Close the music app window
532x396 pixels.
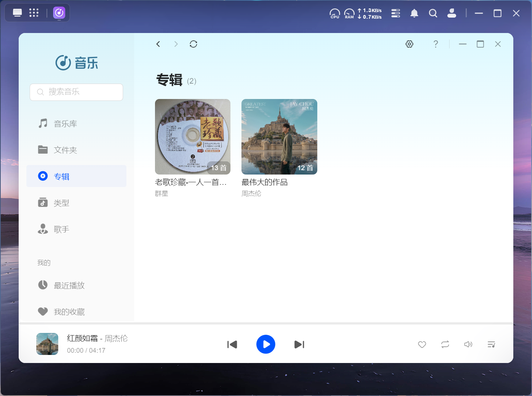[x=498, y=44]
